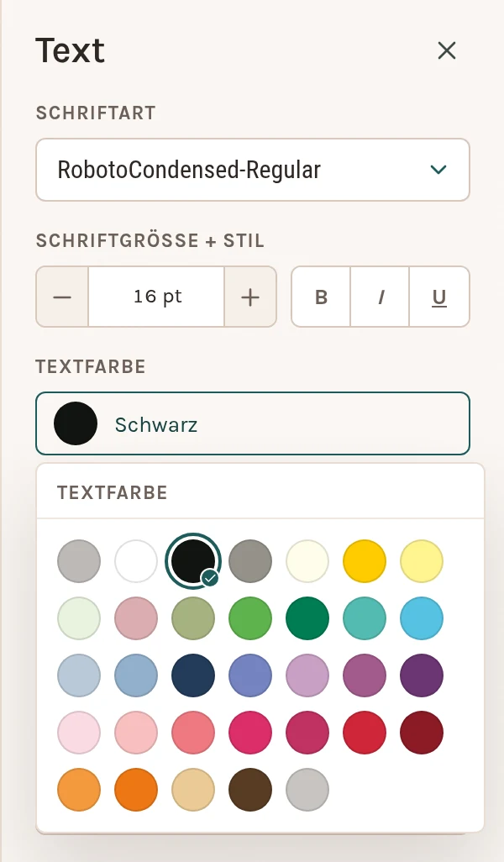Pick the mauve purple color swatch
Image resolution: width=504 pixels, height=862 pixels.
365,675
